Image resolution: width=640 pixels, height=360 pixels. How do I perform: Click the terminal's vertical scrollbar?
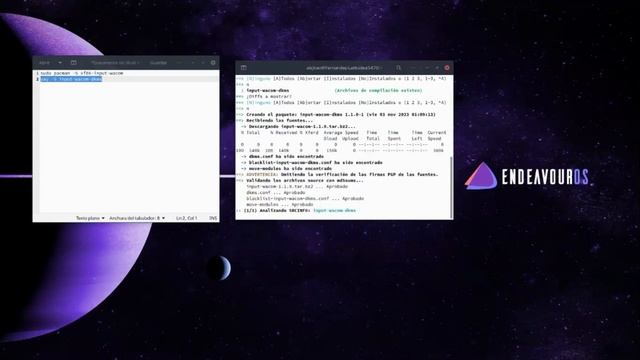click(451, 187)
